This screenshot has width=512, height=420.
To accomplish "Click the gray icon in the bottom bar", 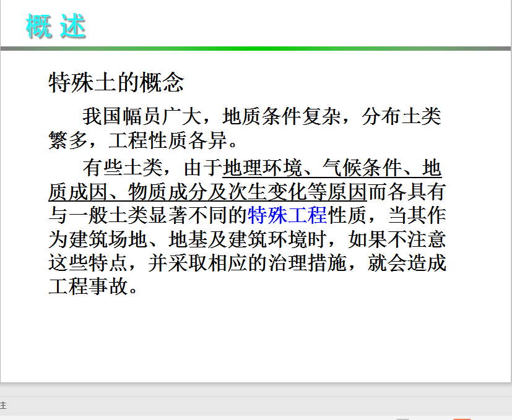I will [x=403, y=418].
